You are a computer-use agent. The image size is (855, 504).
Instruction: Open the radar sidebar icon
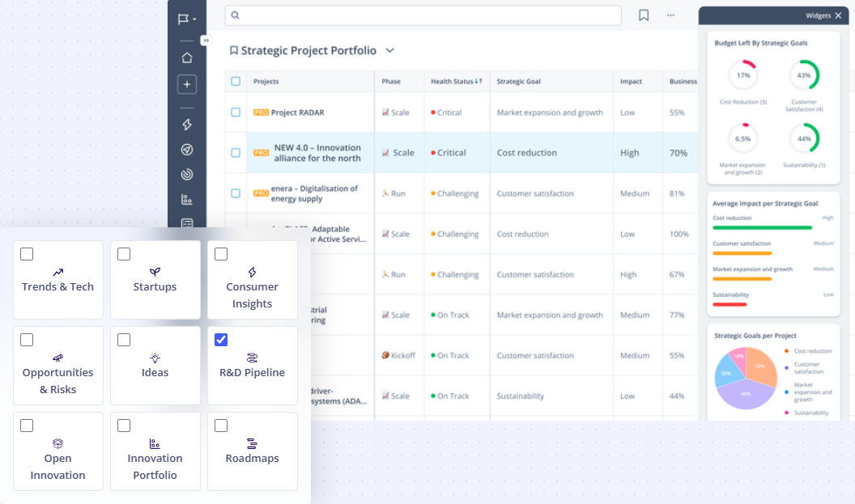[187, 175]
